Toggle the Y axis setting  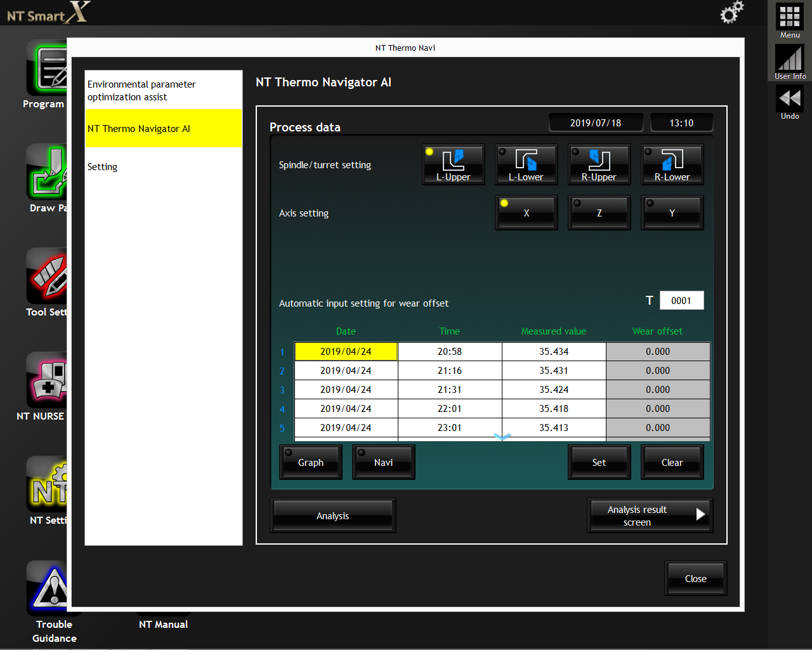click(x=672, y=213)
